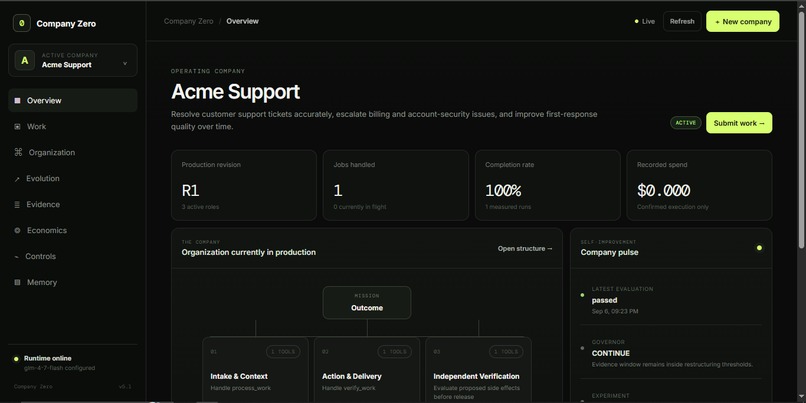Screen dimensions: 806x403
Task: Click the Submit work button
Action: click(x=739, y=123)
